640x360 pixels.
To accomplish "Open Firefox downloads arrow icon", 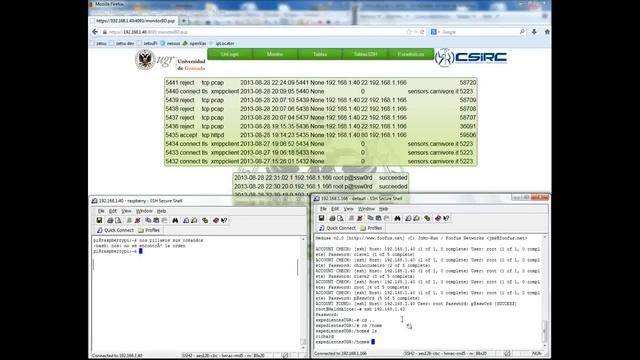I will click(534, 31).
